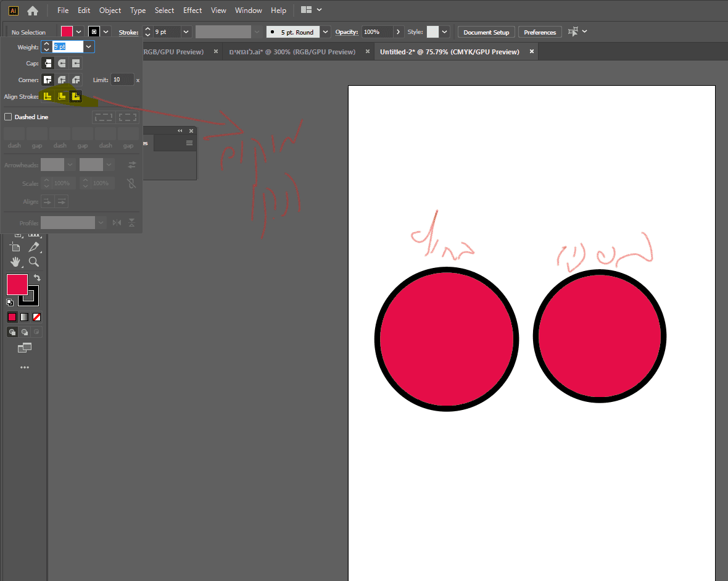Select the Eyedropper tool
Image resolution: width=728 pixels, height=581 pixels.
coord(34,247)
